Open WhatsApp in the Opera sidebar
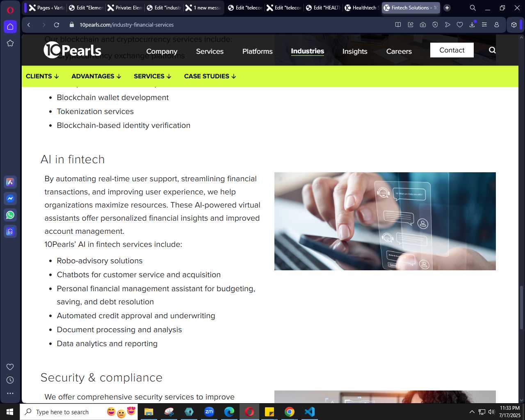This screenshot has height=420, width=525. tap(10, 215)
